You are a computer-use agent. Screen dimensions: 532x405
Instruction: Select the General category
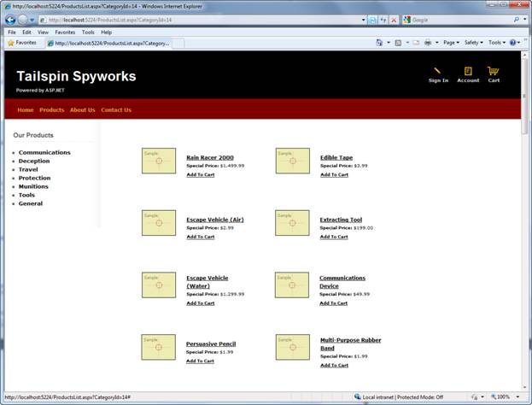coord(31,203)
